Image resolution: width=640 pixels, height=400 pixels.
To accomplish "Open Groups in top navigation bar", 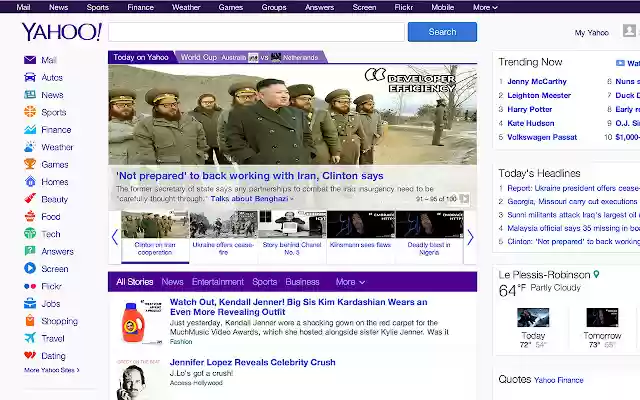I will click(x=274, y=7).
